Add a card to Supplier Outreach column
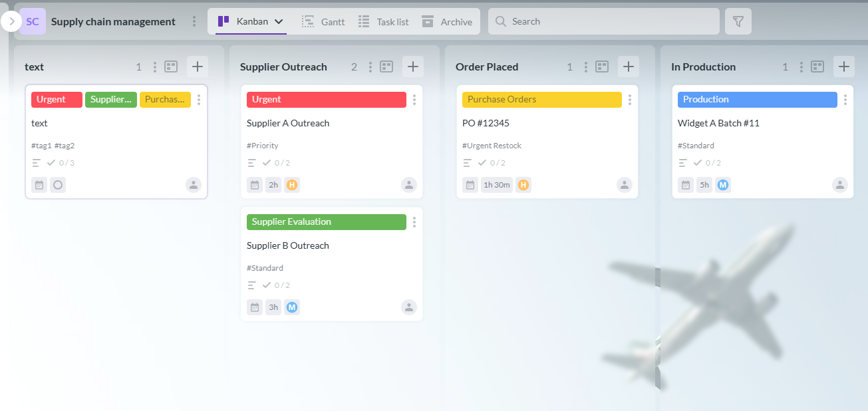868x411 pixels. point(412,67)
